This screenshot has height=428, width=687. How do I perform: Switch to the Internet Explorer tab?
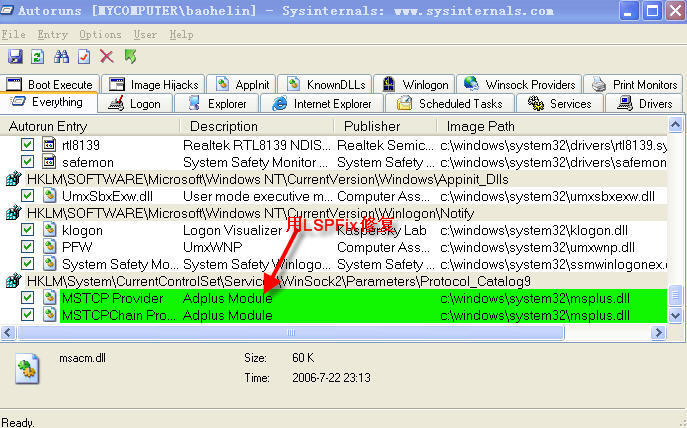point(322,104)
